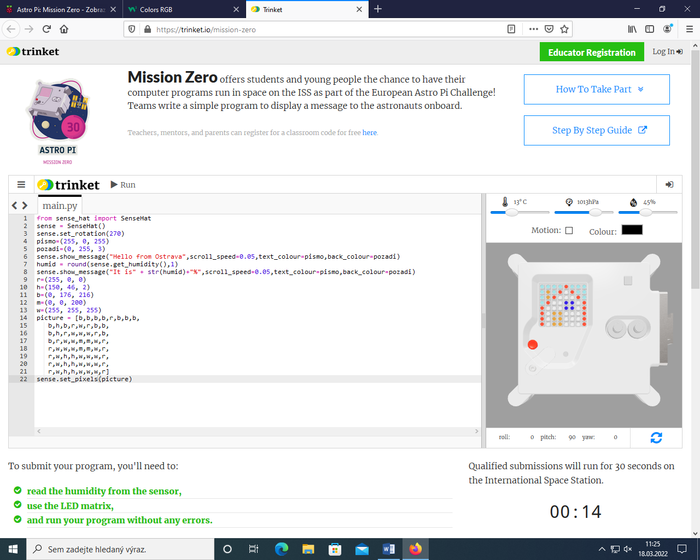Toggle the file navigation arrows

(x=19, y=206)
